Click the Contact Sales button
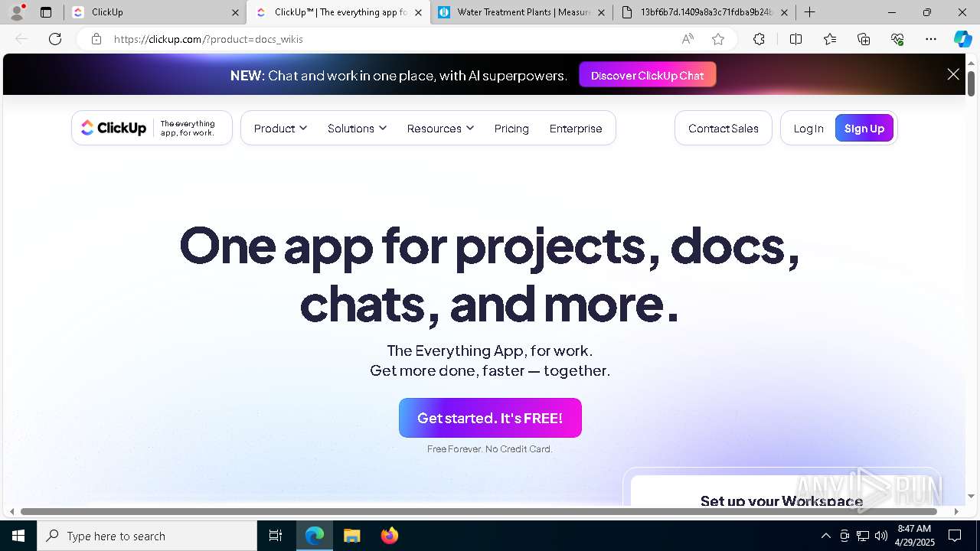This screenshot has height=551, width=980. point(724,129)
